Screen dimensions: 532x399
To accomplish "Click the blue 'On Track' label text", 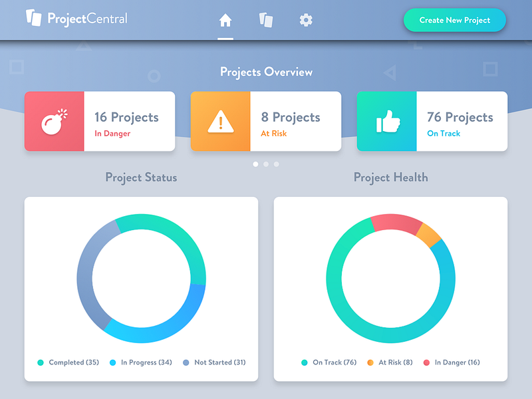I will point(444,134).
